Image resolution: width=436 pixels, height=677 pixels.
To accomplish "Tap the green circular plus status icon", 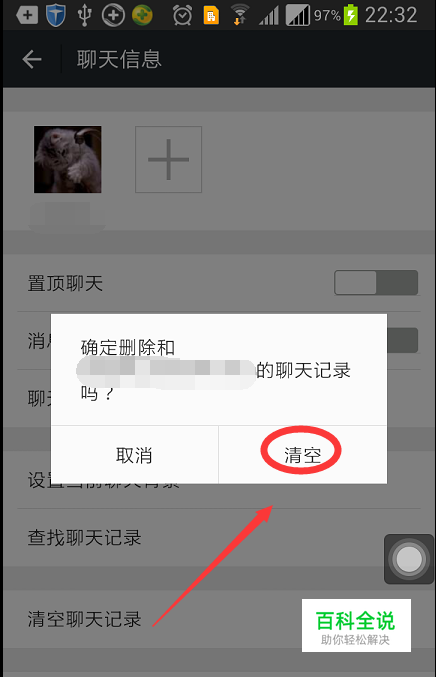I will [142, 15].
